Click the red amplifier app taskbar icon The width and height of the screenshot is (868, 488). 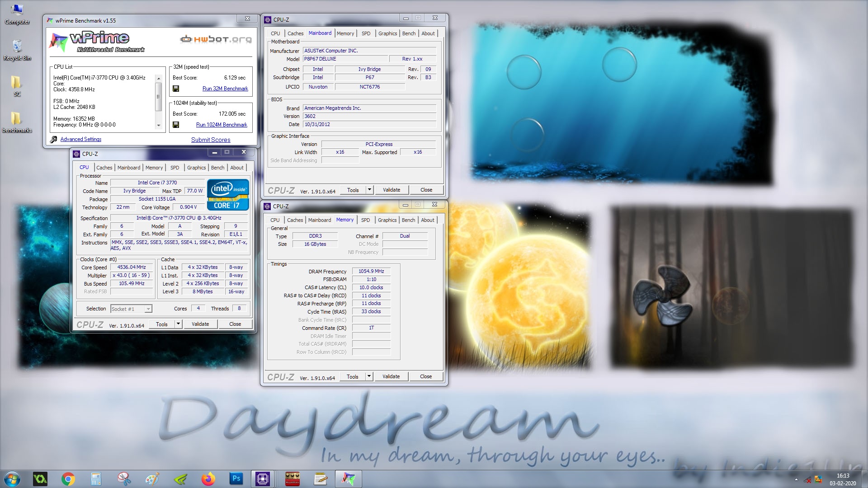tap(292, 479)
